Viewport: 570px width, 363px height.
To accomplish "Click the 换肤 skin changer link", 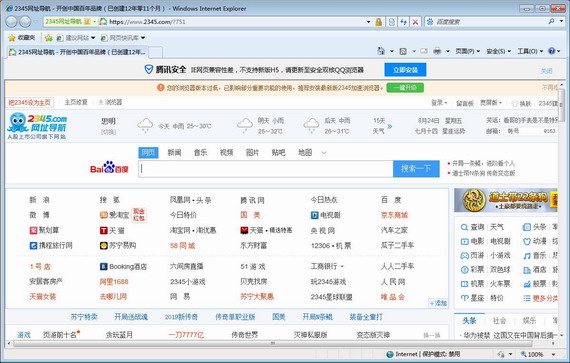I will click(522, 104).
